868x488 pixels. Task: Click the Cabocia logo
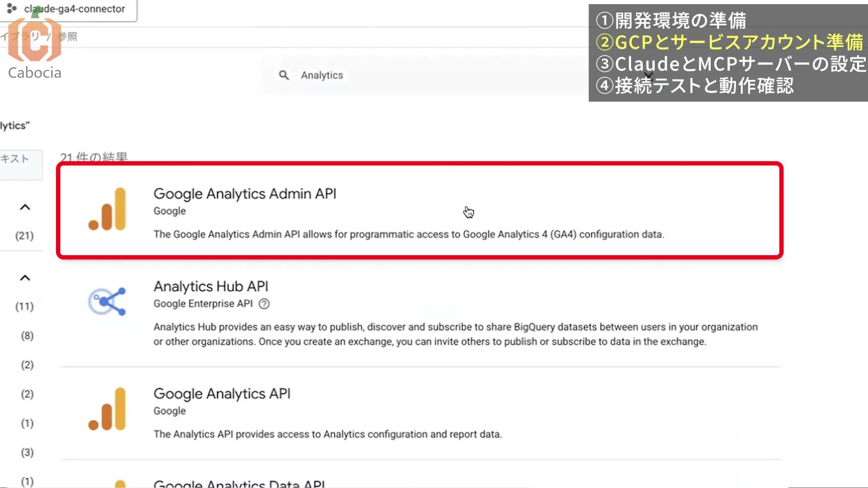click(x=35, y=47)
